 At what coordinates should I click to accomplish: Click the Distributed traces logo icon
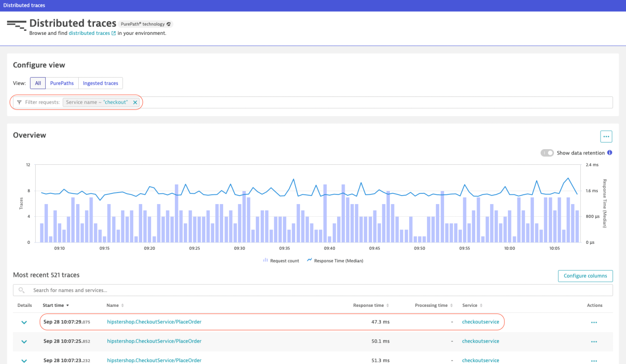pyautogui.click(x=16, y=26)
